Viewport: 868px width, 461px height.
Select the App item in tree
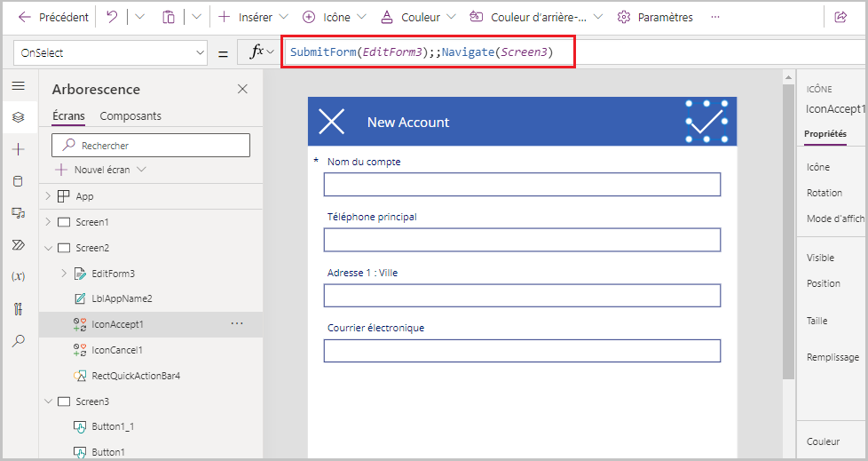(84, 196)
